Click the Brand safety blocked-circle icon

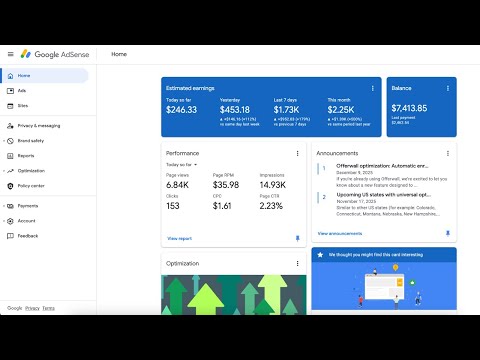(x=10, y=141)
